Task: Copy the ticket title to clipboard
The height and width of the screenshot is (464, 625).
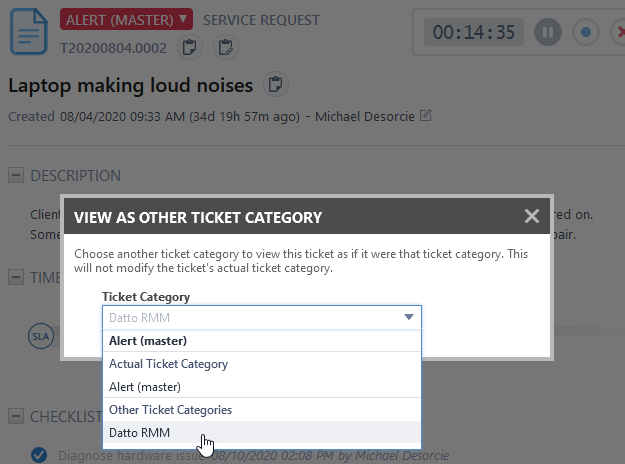Action: pyautogui.click(x=276, y=84)
